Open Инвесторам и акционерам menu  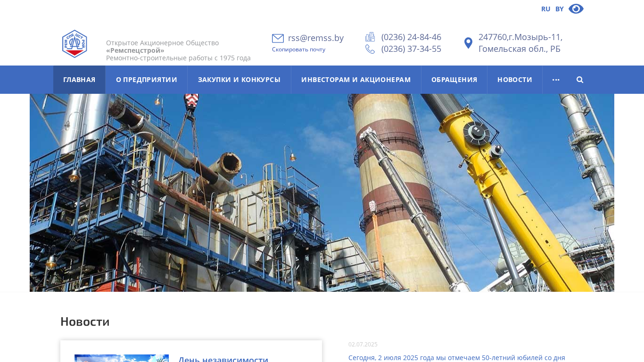pos(356,80)
